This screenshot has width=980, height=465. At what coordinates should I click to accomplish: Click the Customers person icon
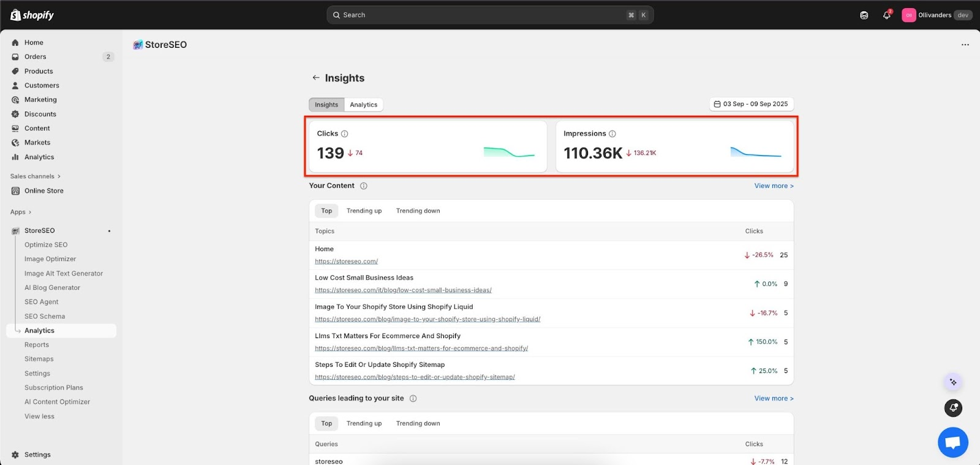pos(15,86)
